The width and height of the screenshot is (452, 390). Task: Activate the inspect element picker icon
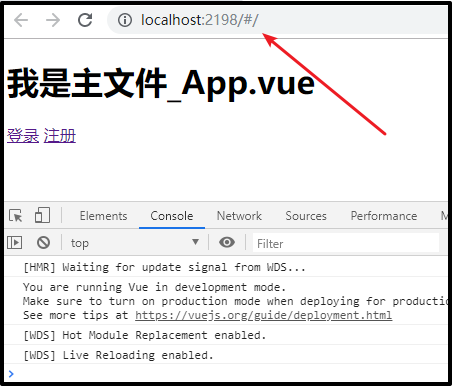pyautogui.click(x=15, y=216)
